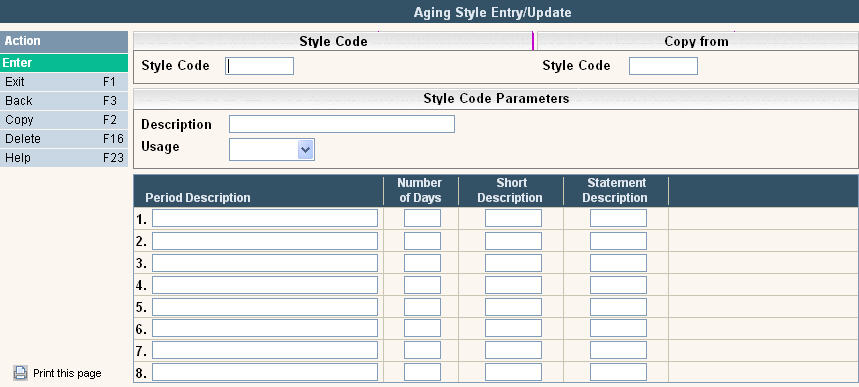Click Short Description field in row 4
The height and width of the screenshot is (387, 859).
(x=513, y=285)
